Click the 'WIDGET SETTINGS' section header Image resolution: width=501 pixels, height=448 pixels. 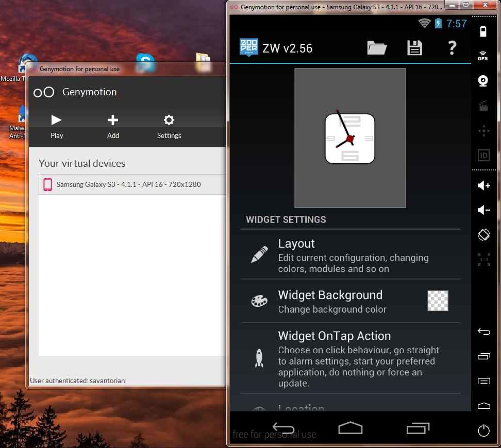(x=286, y=220)
